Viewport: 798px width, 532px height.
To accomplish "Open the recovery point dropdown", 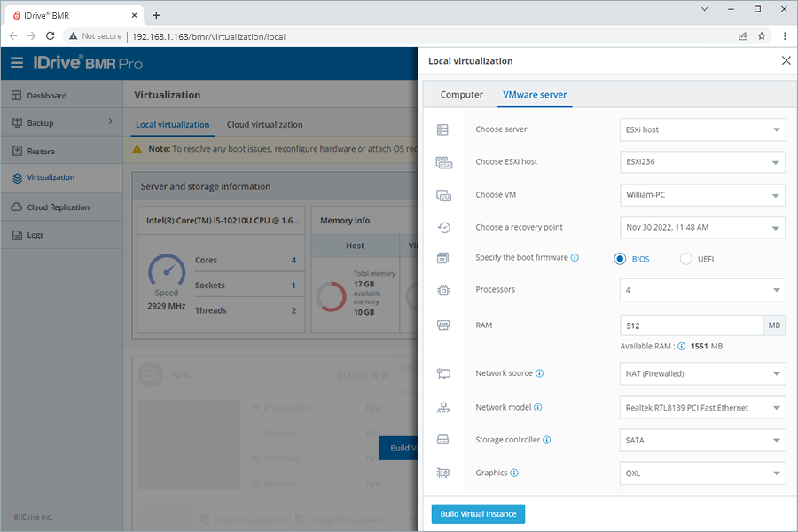I will [x=702, y=228].
